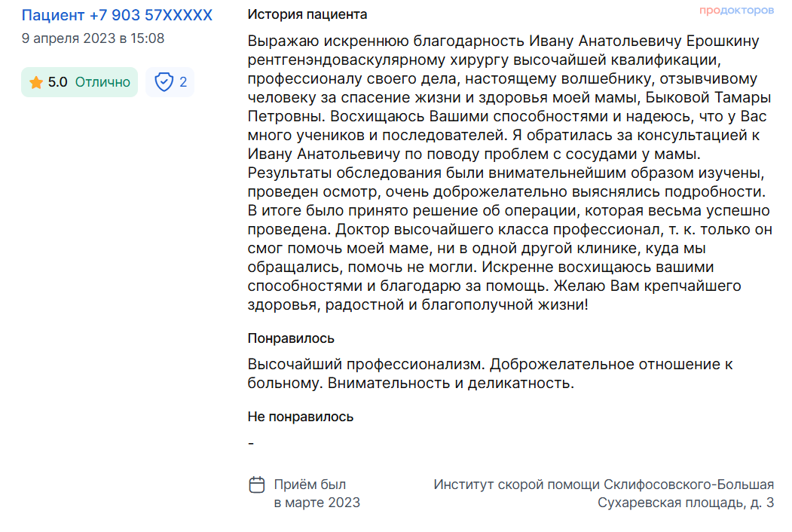Select the Понравилось section heading

tap(291, 338)
